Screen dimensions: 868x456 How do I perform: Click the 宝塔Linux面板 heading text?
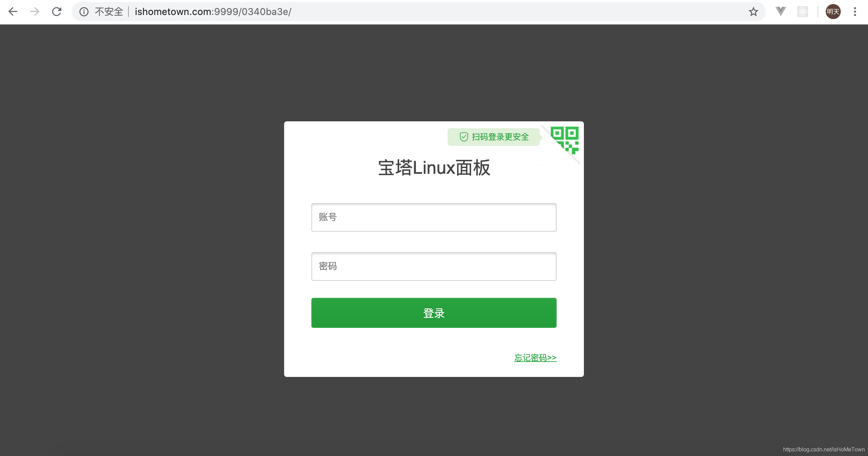coord(434,168)
